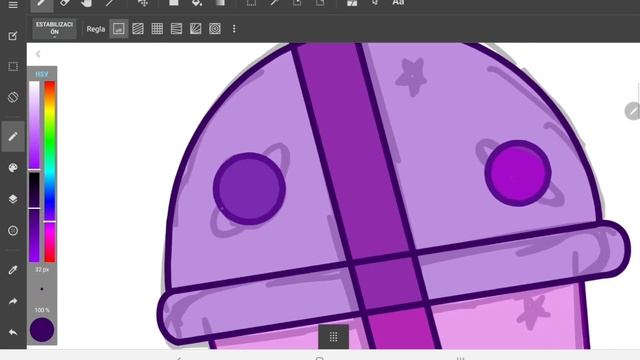Tap the round pencil button at right edge
Screen dimensions: 640x360
coord(632,111)
